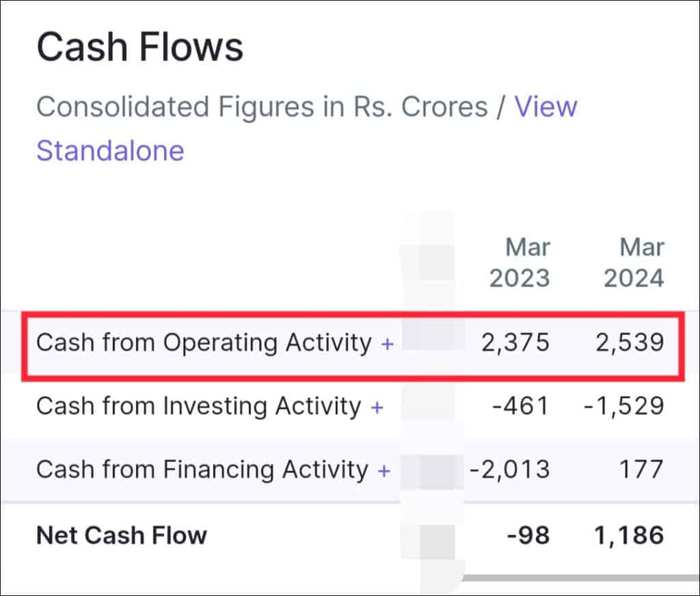Click the Cash from Financing Activity row label

click(202, 470)
